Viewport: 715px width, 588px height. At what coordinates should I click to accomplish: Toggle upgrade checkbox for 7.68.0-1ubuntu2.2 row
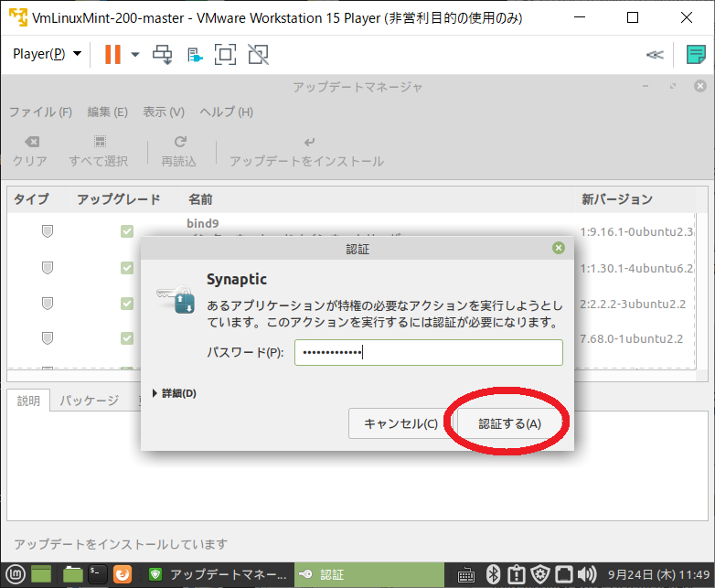tap(127, 338)
